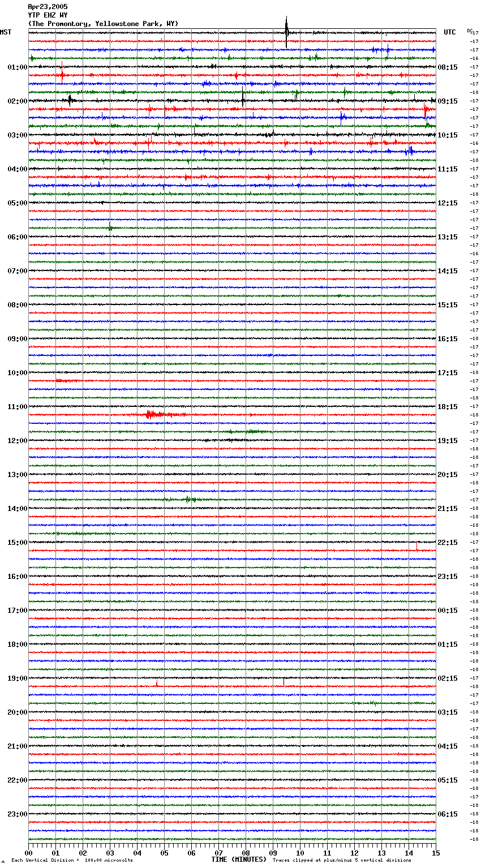
Task: Select the 07:00 MST time label
Action: point(18,271)
